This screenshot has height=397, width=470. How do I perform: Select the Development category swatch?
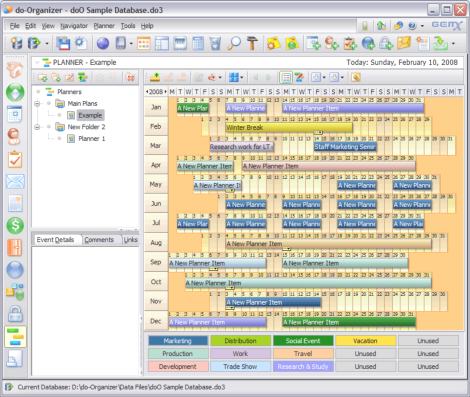coord(178,366)
